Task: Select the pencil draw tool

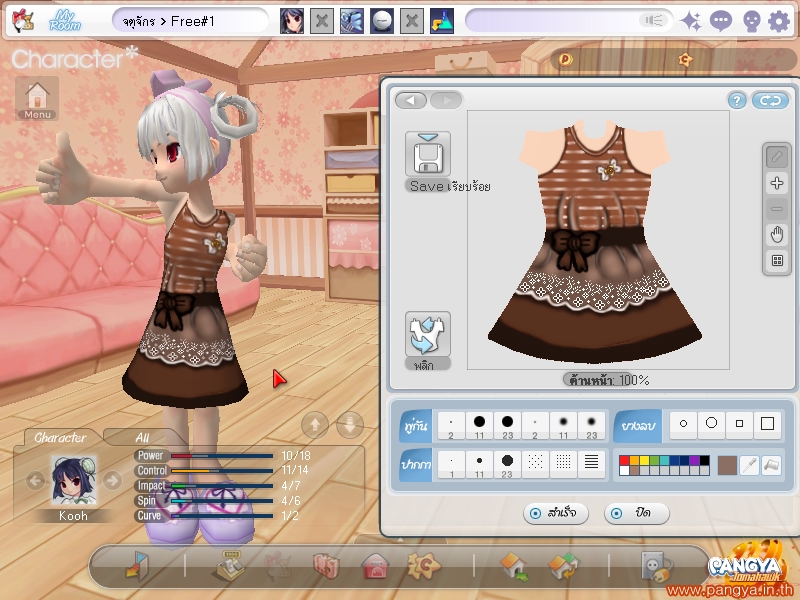Action: [777, 157]
